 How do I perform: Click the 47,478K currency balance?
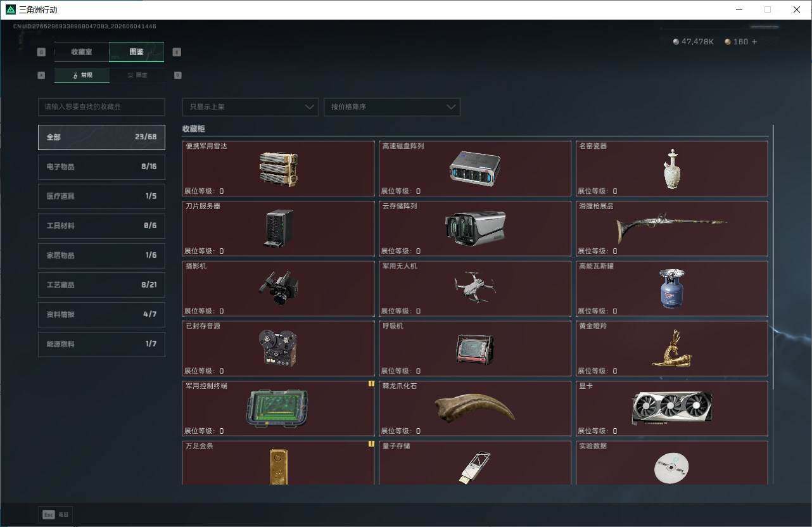pos(697,42)
